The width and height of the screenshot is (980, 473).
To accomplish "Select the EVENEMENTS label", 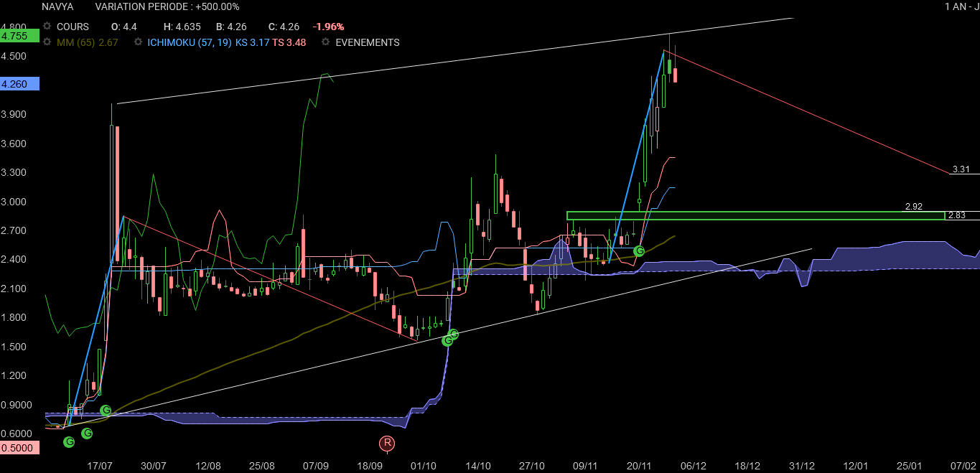I will (x=368, y=42).
